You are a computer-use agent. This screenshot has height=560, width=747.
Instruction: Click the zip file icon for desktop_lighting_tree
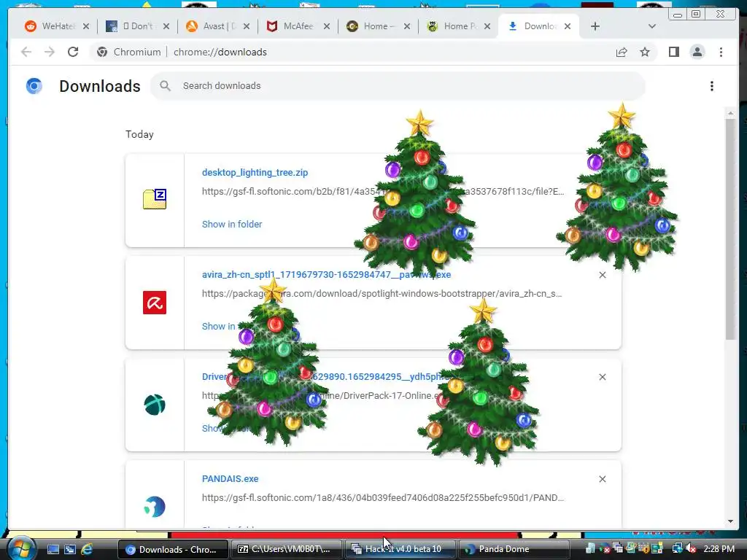pos(155,199)
